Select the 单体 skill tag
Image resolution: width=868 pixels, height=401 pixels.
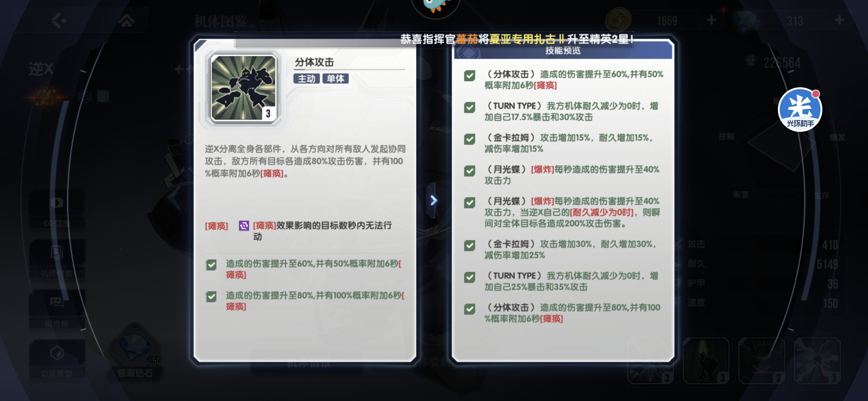click(x=335, y=79)
